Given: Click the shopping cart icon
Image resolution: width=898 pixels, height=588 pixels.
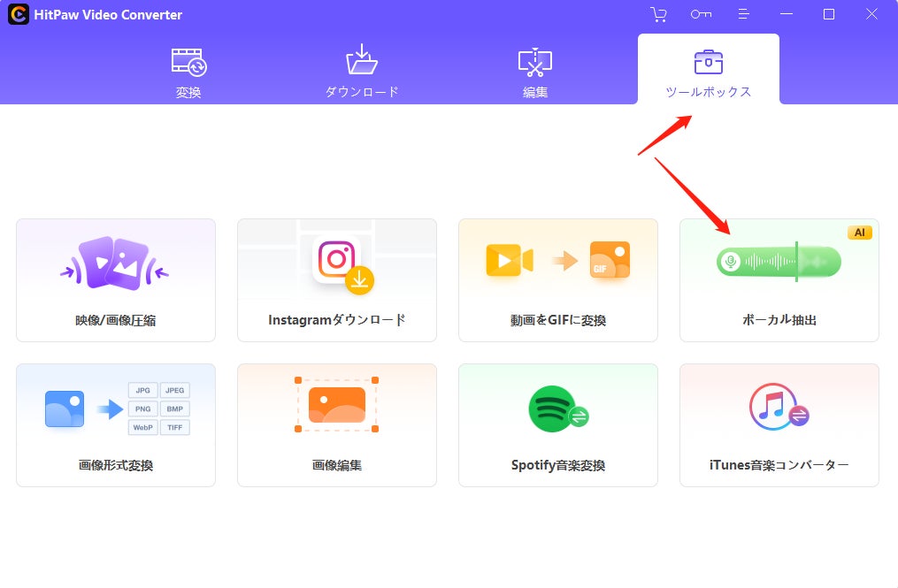Looking at the screenshot, I should [658, 14].
